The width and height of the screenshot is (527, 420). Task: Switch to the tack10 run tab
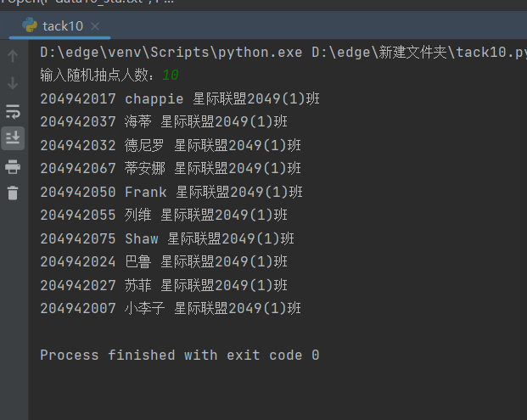point(63,26)
